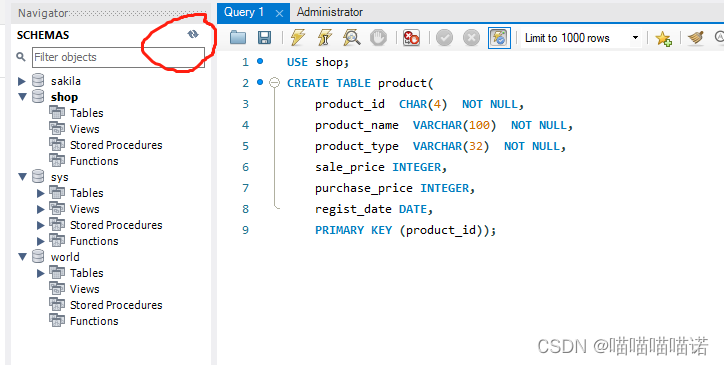Select Stored Procedures under world
Viewport: 724px width, 365px height.
[116, 305]
